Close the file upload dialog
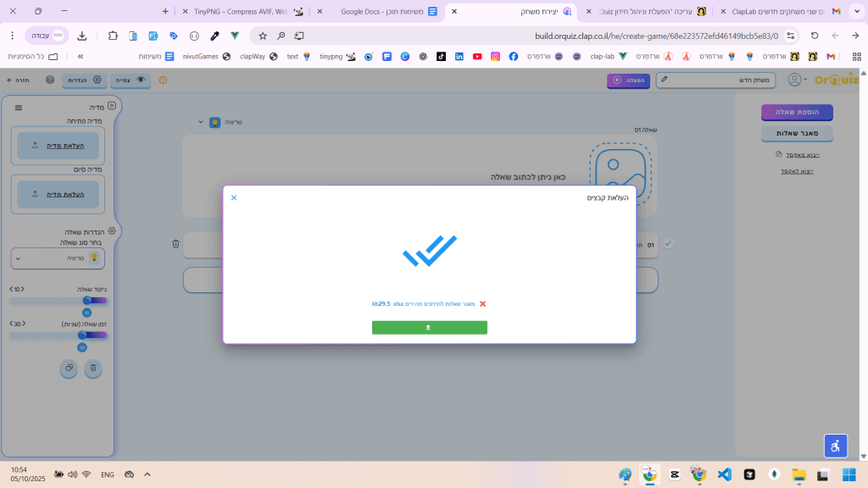Screen dimensions: 868x488 tap(234, 197)
